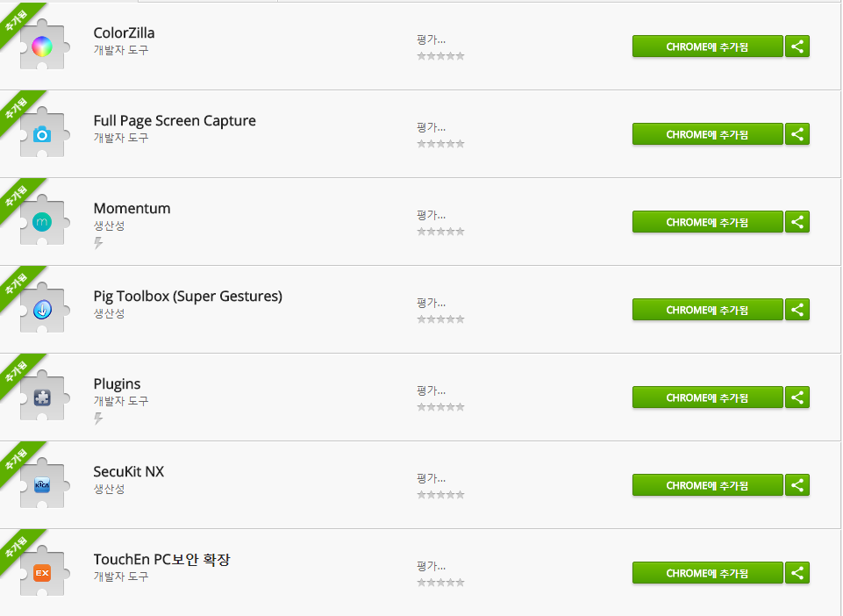Click the SecuKit NX extension icon
The height and width of the screenshot is (616, 843).
[42, 485]
